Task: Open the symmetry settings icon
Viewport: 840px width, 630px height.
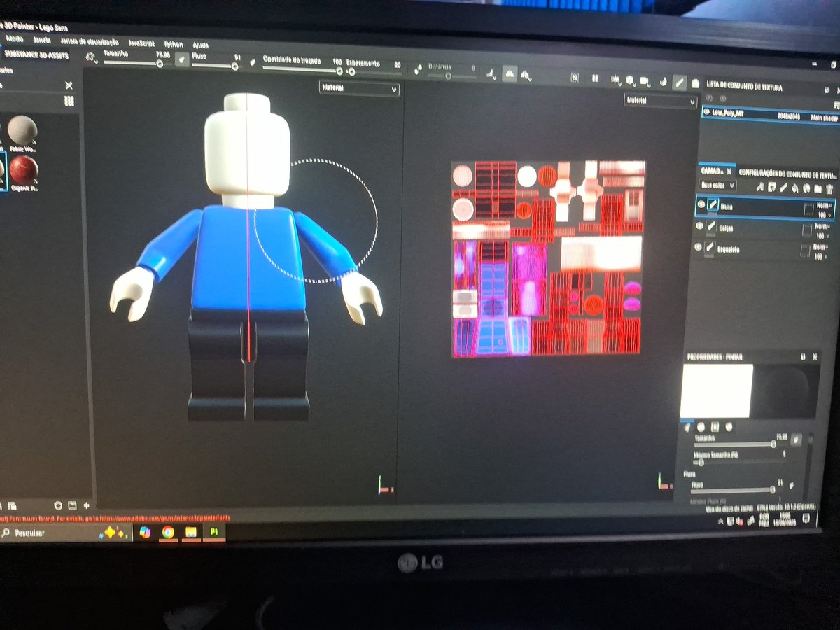Action: click(492, 73)
